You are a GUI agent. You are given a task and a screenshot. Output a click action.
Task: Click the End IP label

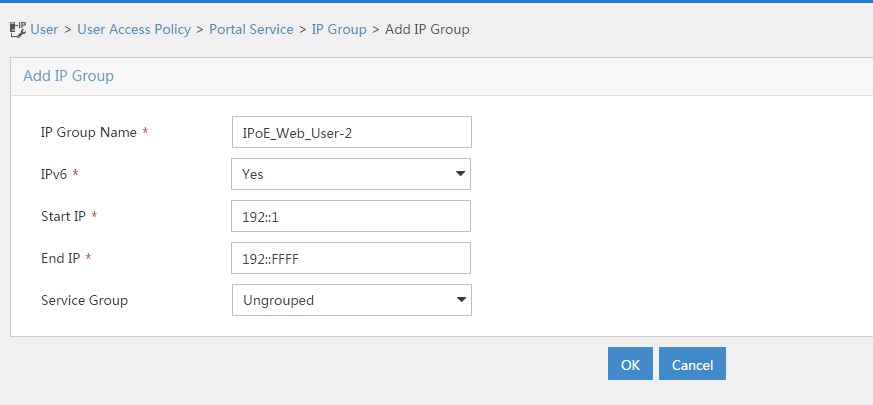click(61, 258)
